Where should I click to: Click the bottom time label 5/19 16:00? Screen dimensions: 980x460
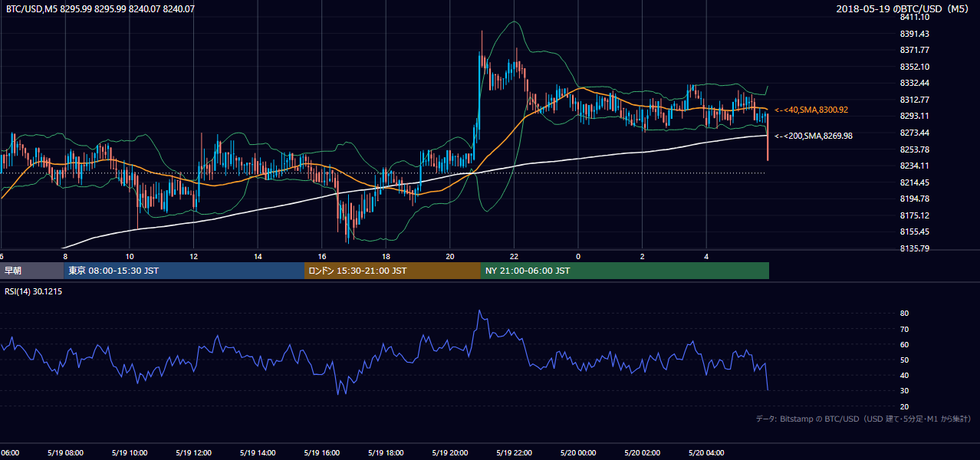321,453
